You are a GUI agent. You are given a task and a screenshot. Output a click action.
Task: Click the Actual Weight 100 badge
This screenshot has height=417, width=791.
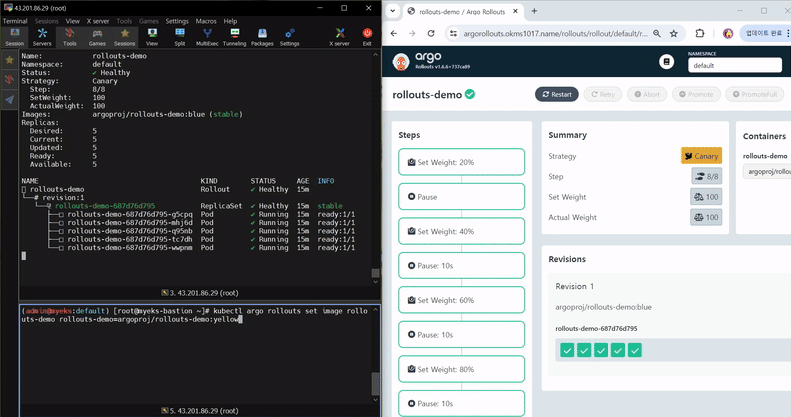coord(706,217)
